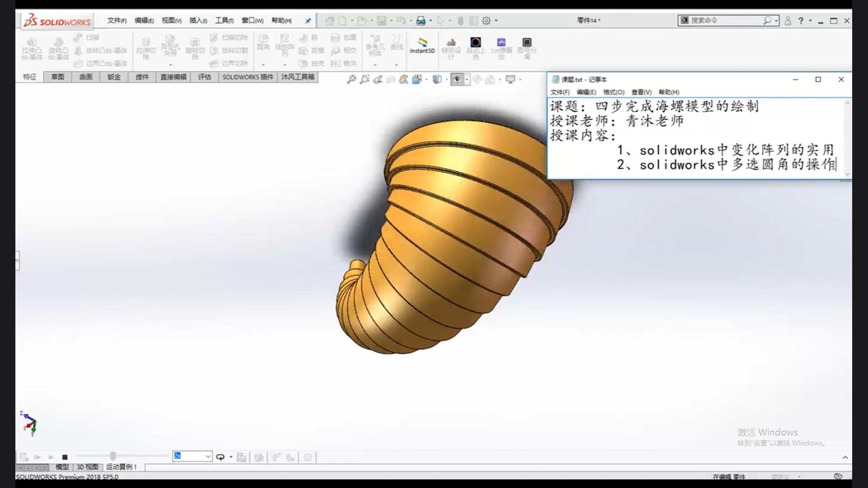Expand the print dropdown arrow
868x488 pixels.
[430, 21]
